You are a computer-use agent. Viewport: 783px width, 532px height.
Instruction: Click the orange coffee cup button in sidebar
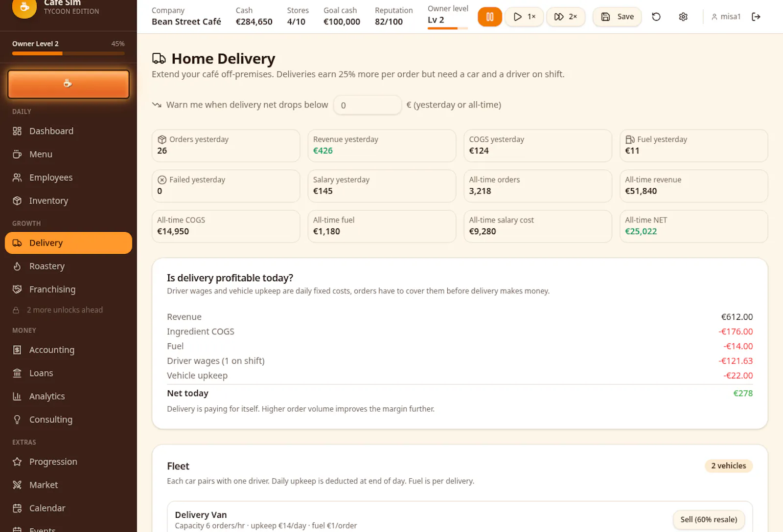point(69,84)
